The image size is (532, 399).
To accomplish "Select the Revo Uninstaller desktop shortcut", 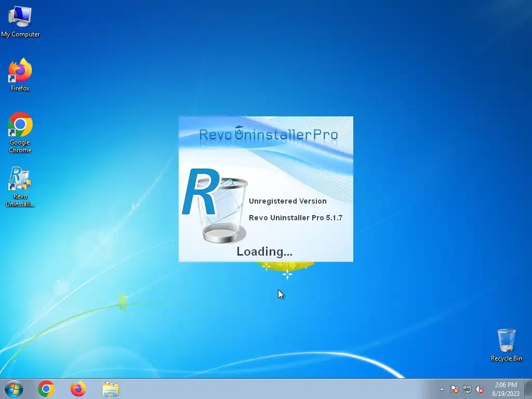I will [20, 187].
